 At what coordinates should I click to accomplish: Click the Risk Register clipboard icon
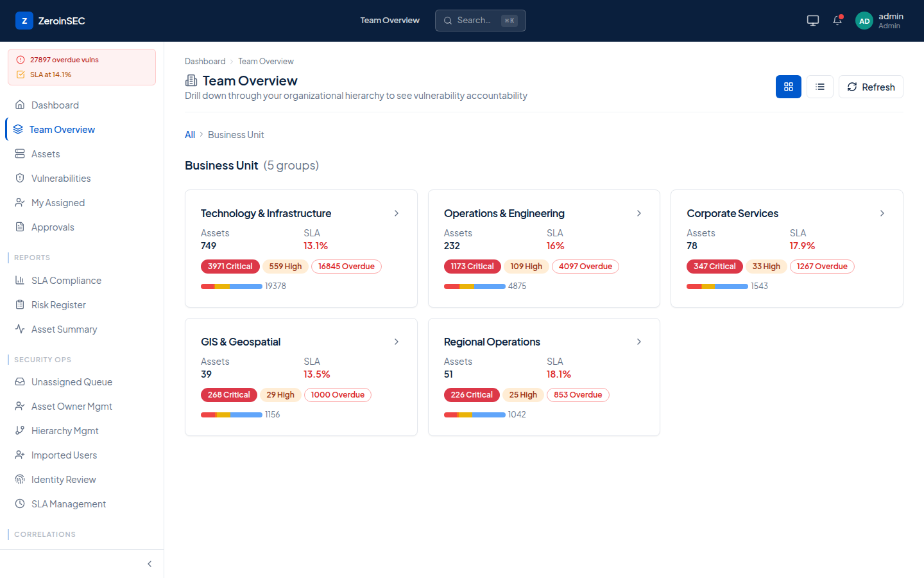click(x=20, y=304)
